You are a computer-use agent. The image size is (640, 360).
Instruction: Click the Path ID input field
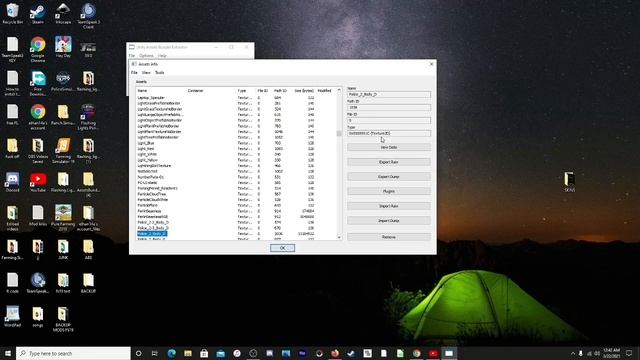[x=389, y=107]
